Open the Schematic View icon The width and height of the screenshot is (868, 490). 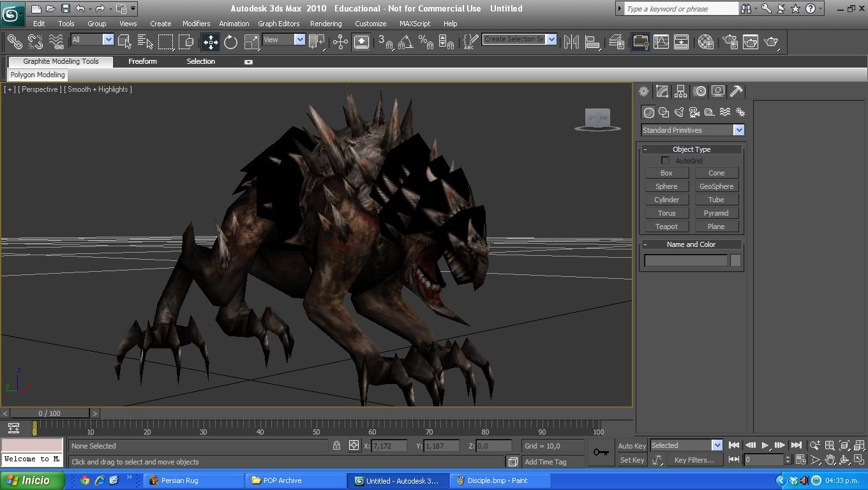[681, 42]
